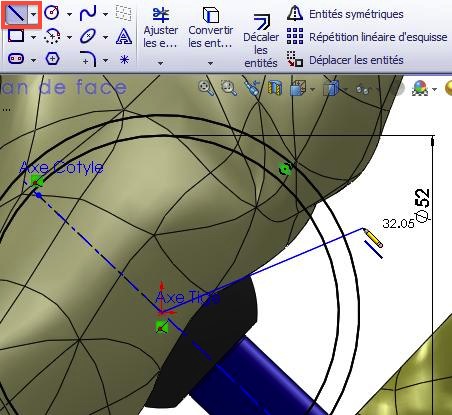Open the Line tool dropdown arrow

pos(34,14)
